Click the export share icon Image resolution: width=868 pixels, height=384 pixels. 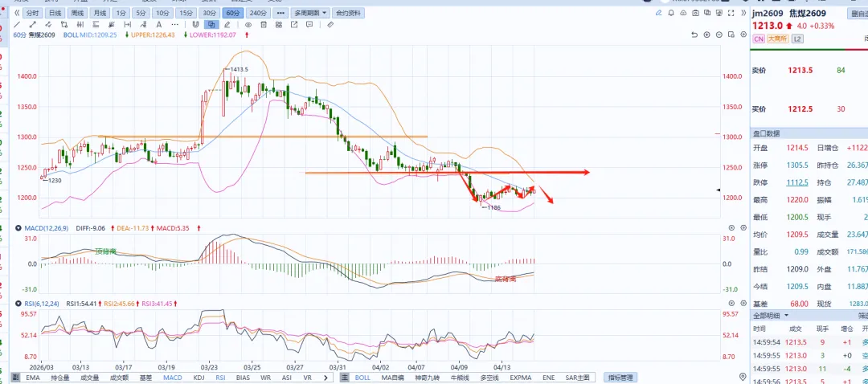pos(294,24)
